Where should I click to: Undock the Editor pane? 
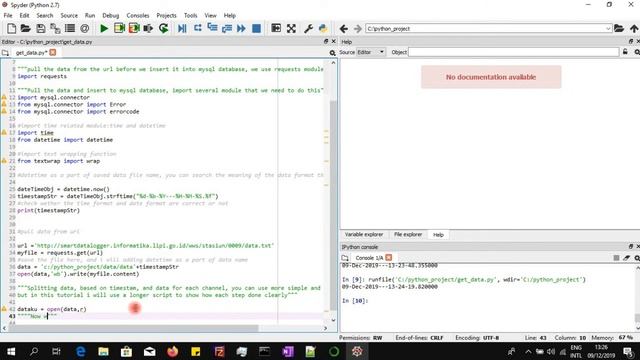click(326, 41)
